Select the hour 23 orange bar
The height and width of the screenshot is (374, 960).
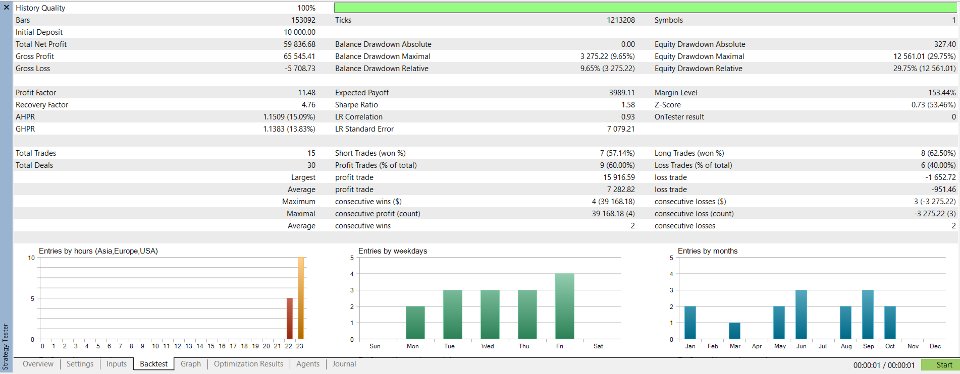pyautogui.click(x=301, y=299)
